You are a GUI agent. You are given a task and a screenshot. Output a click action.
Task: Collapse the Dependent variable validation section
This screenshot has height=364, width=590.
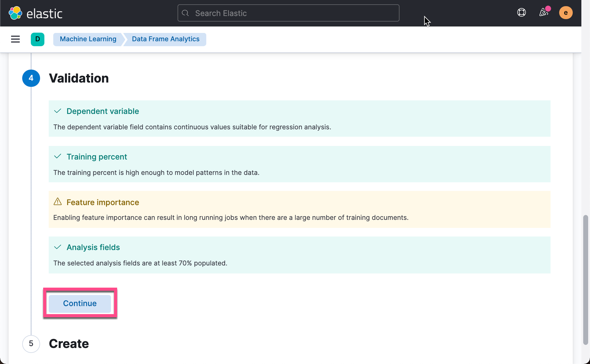(x=102, y=111)
